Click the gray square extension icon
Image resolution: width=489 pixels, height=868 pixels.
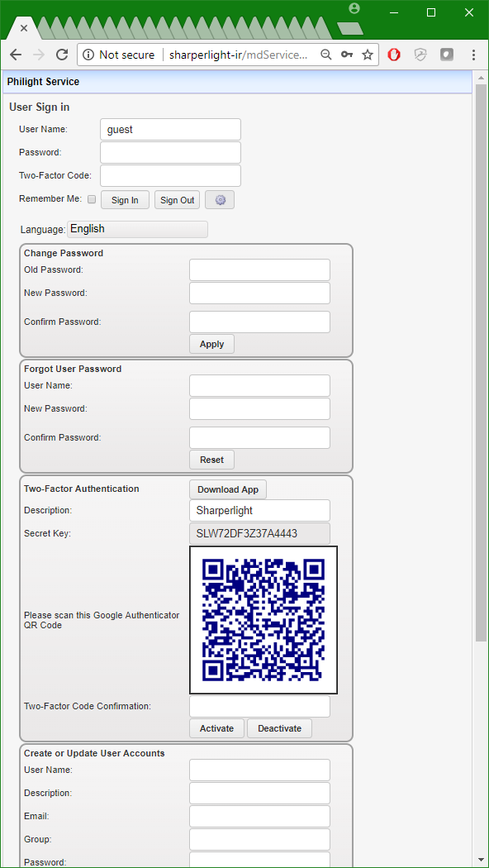pos(447,55)
